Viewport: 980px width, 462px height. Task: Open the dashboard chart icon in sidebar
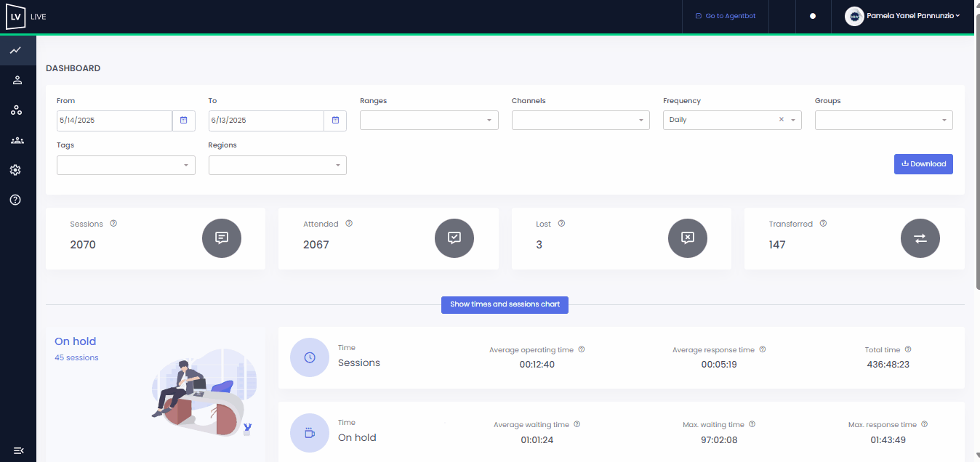(x=15, y=50)
